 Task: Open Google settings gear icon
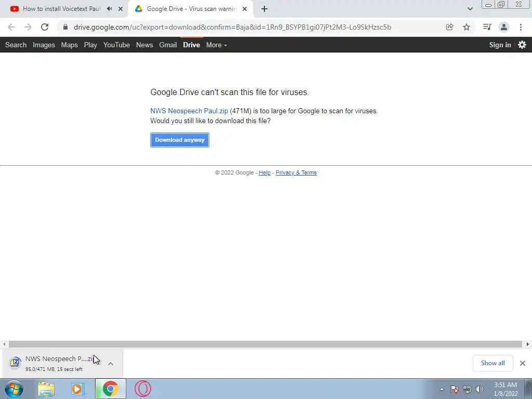pos(522,45)
